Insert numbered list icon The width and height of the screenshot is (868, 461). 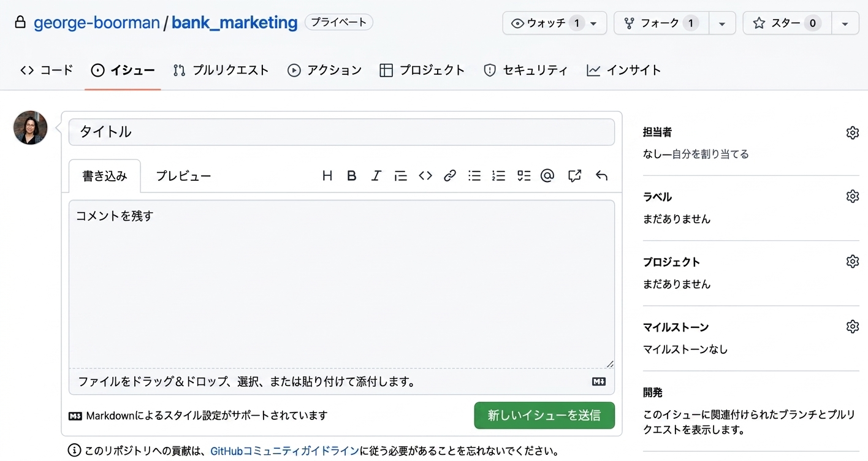[499, 176]
